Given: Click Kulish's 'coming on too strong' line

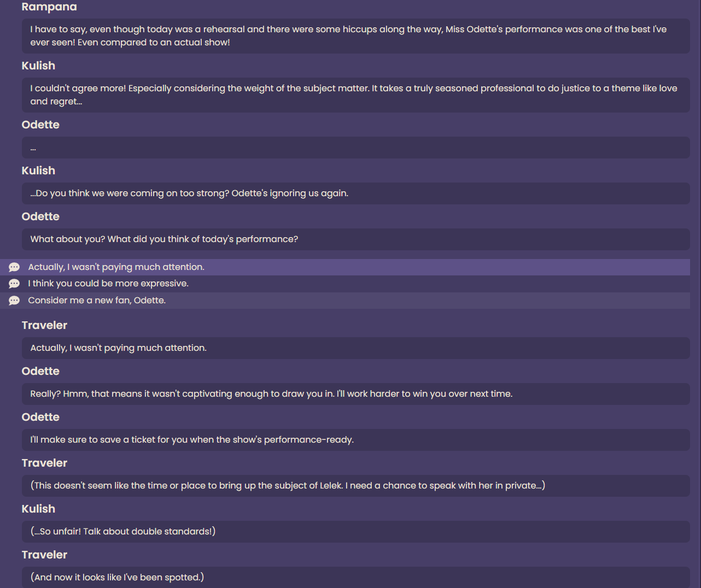Looking at the screenshot, I should pos(356,193).
